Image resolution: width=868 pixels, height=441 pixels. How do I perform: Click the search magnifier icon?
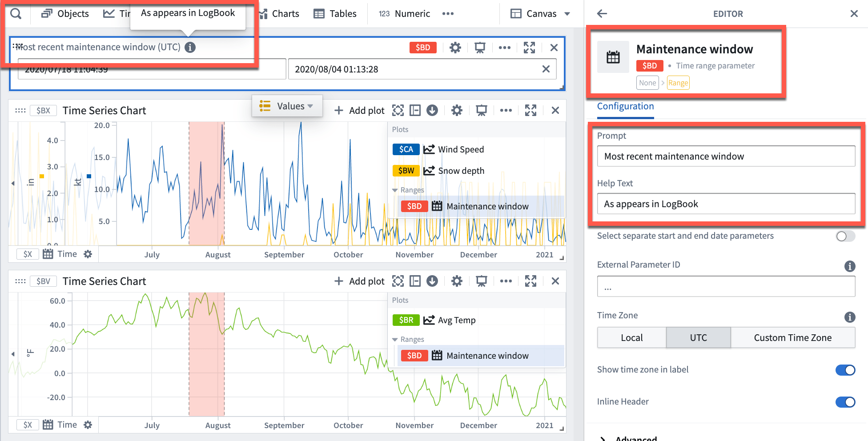tap(16, 13)
